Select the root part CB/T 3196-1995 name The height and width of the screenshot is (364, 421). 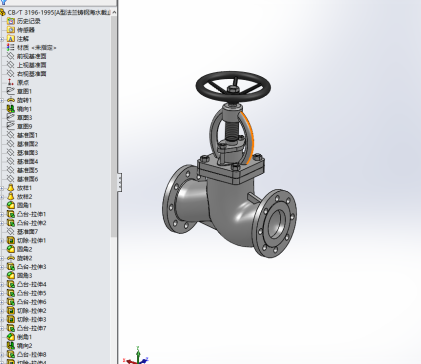tap(59, 12)
